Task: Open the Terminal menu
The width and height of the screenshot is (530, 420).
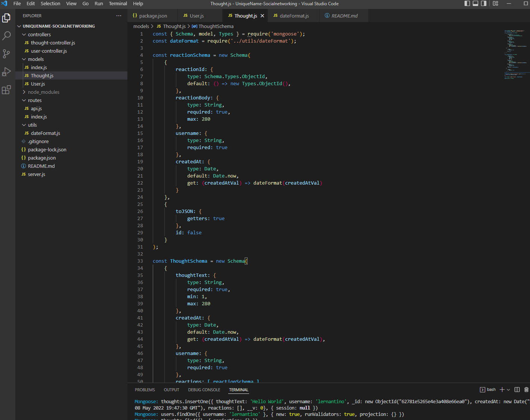Action: click(118, 3)
